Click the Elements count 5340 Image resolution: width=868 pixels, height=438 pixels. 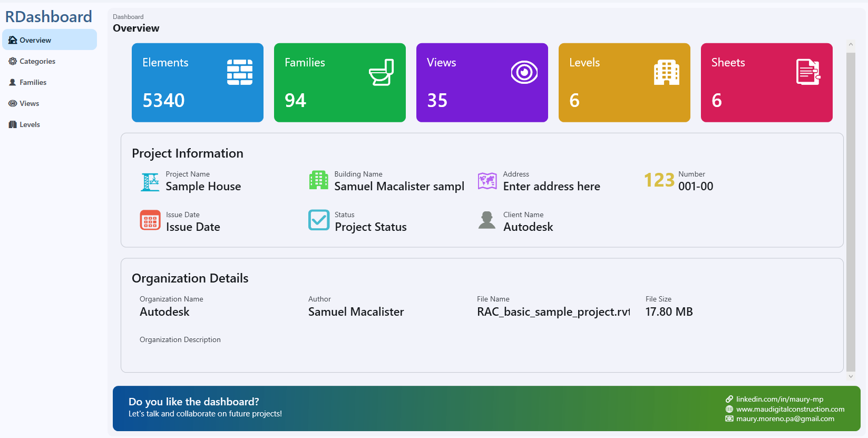pos(163,100)
